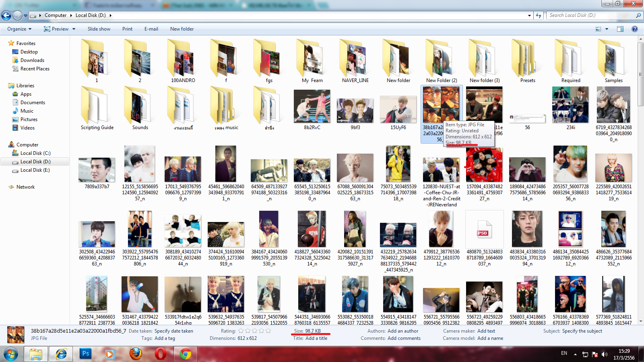
Task: Launch Google Chrome from the taskbar
Action: pyautogui.click(x=186, y=354)
